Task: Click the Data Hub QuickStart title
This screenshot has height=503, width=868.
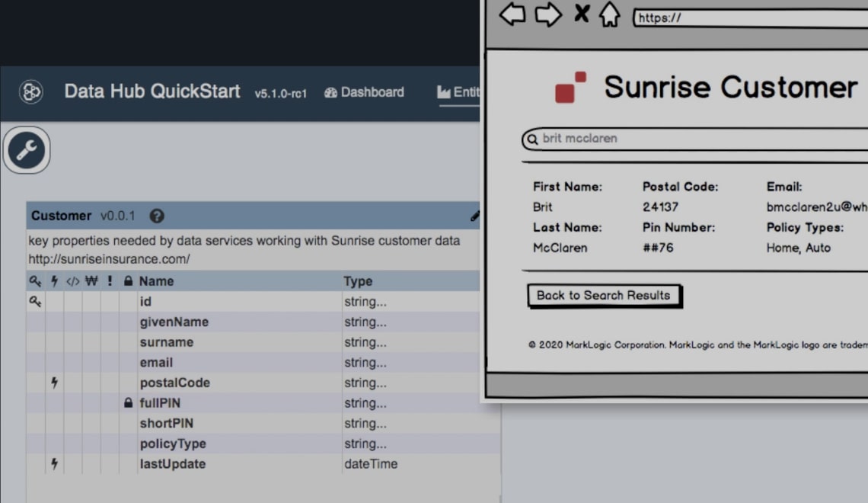Action: tap(152, 91)
